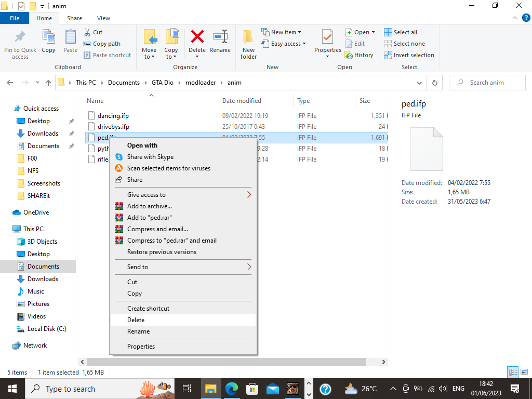Open the File tab
This screenshot has height=399, width=532.
(x=15, y=18)
